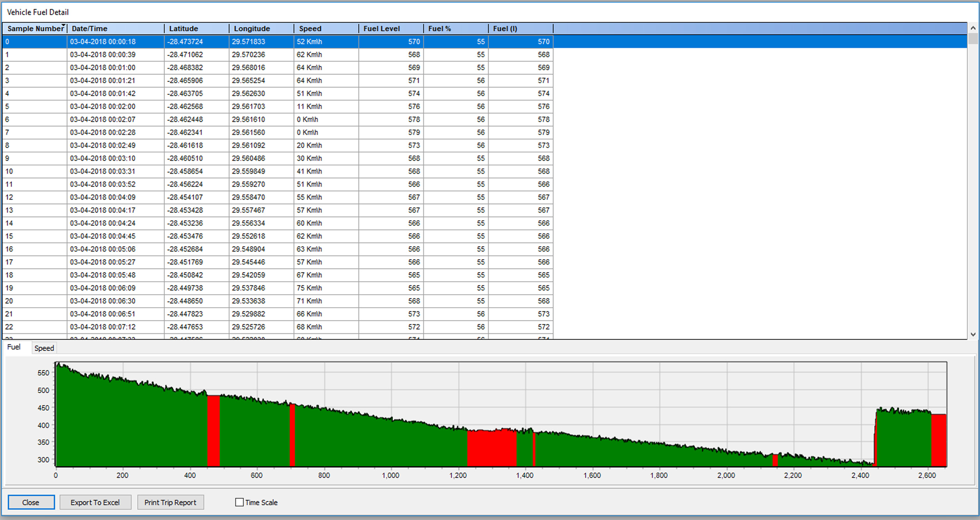Click red fuel bar near sample 470
The image size is (980, 520).
point(213,429)
